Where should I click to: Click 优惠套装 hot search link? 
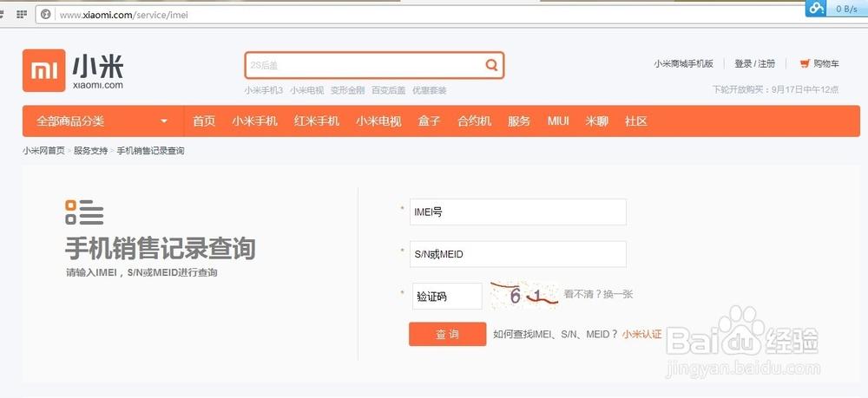coord(429,90)
